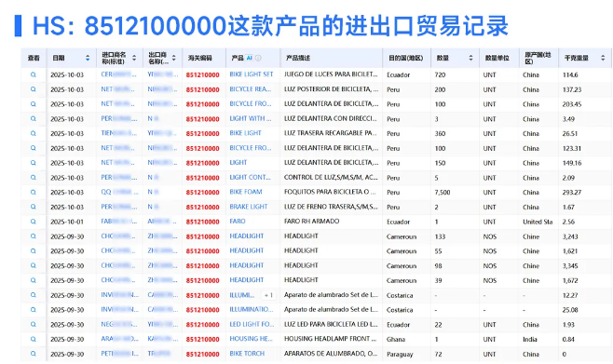
Task: Click magnifier in the 123.31 kg row
Action: pos(34,148)
